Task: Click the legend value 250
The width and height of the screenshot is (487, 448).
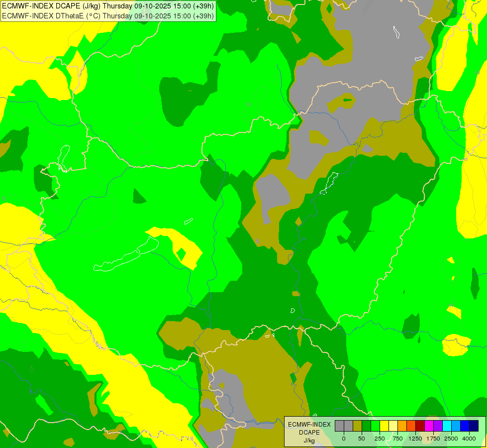Action: coord(380,439)
